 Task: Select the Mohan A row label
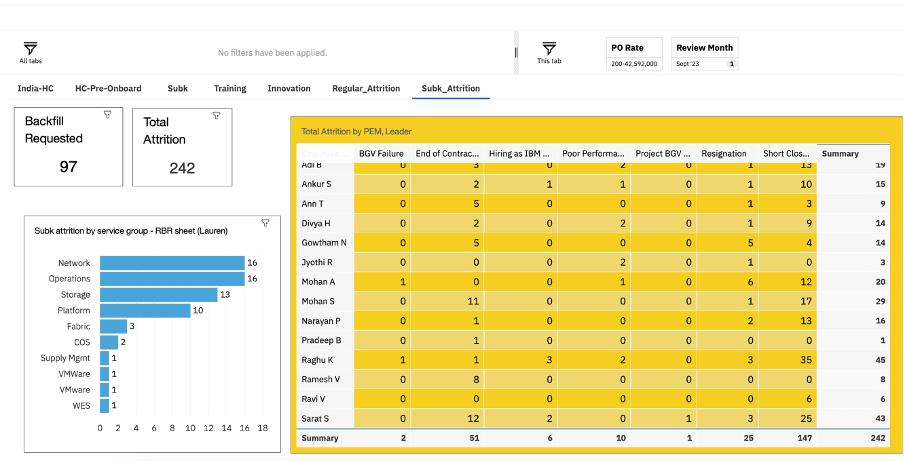coord(318,282)
